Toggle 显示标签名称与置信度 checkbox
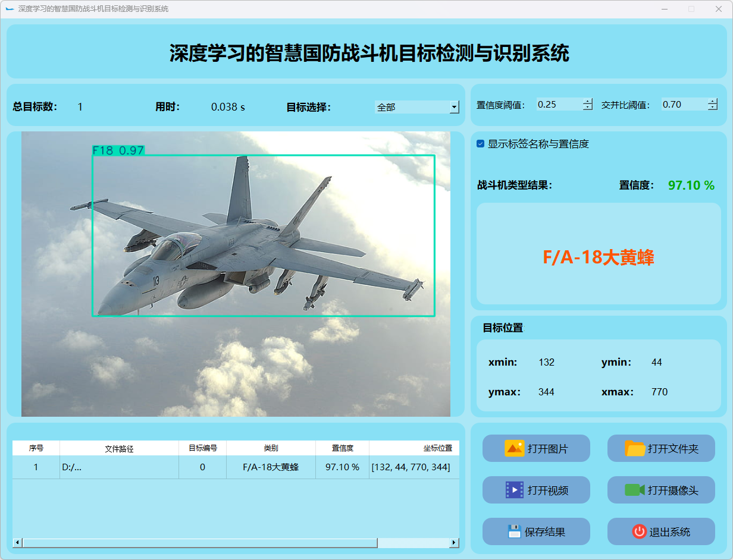Viewport: 733px width, 560px height. click(481, 144)
